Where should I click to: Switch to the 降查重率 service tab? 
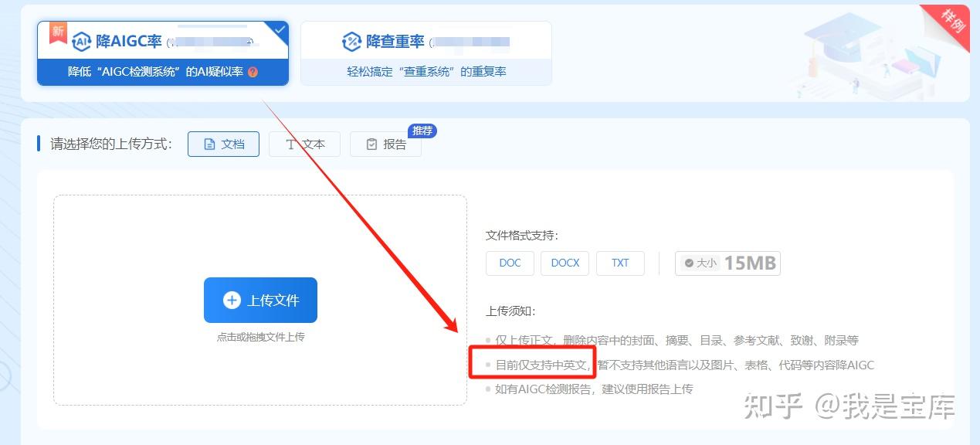pyautogui.click(x=426, y=53)
